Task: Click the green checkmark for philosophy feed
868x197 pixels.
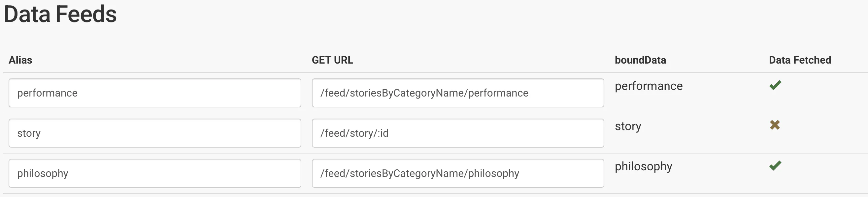Action: point(775,166)
